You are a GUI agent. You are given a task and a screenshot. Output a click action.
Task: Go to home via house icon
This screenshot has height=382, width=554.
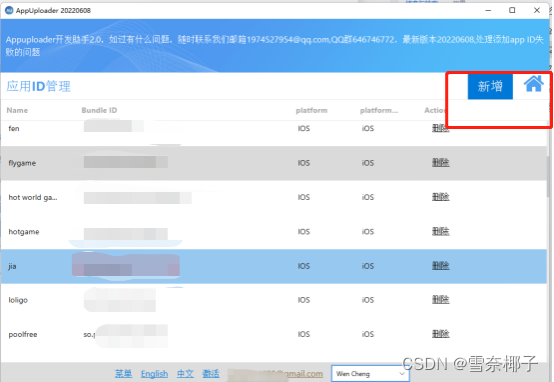(x=533, y=84)
